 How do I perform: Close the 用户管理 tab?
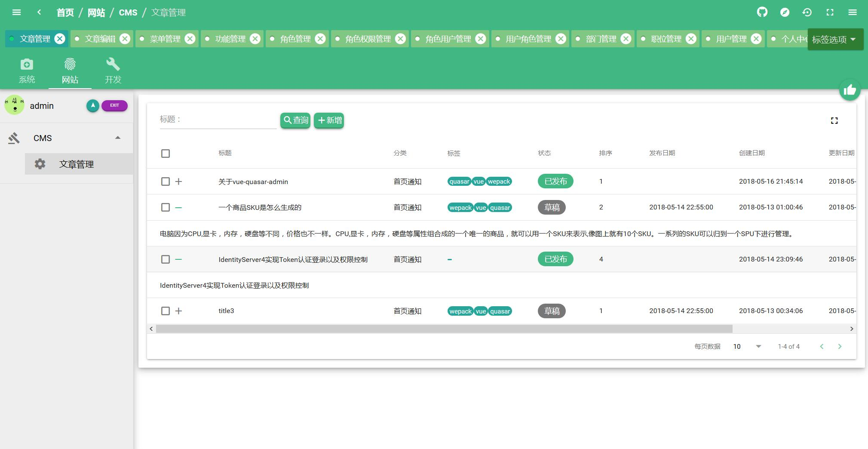click(756, 39)
